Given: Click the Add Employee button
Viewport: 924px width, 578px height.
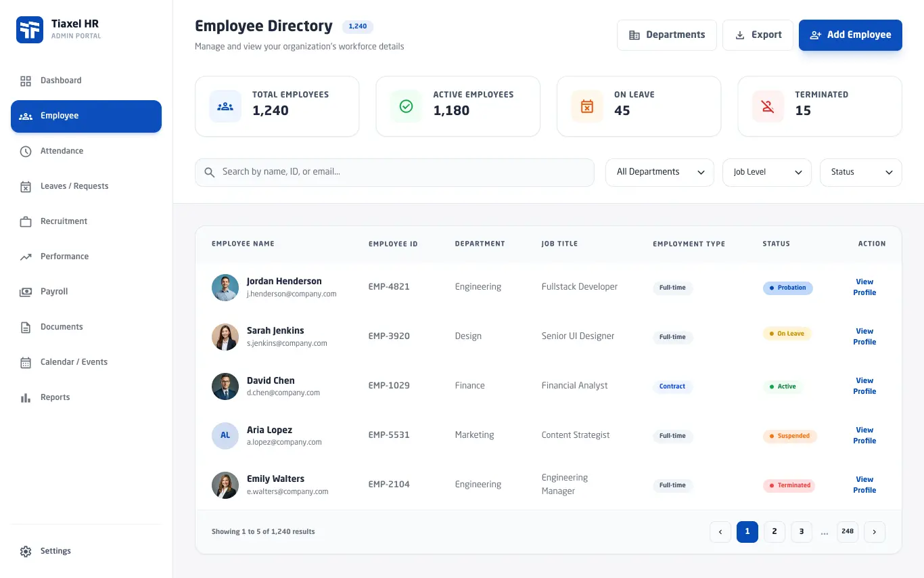Looking at the screenshot, I should click(x=850, y=35).
